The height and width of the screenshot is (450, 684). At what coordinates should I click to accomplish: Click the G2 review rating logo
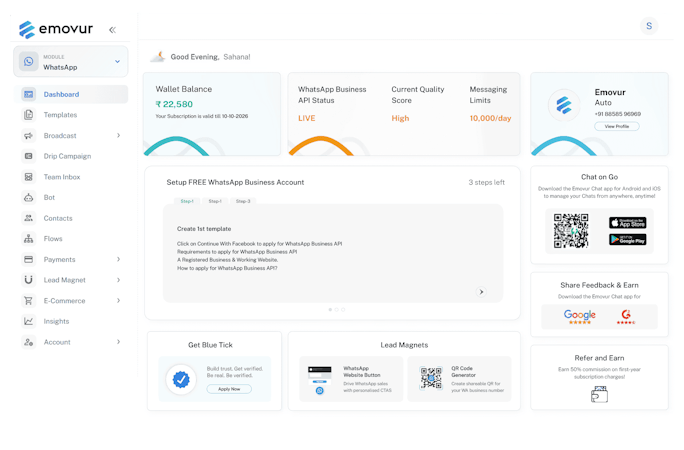point(626,316)
